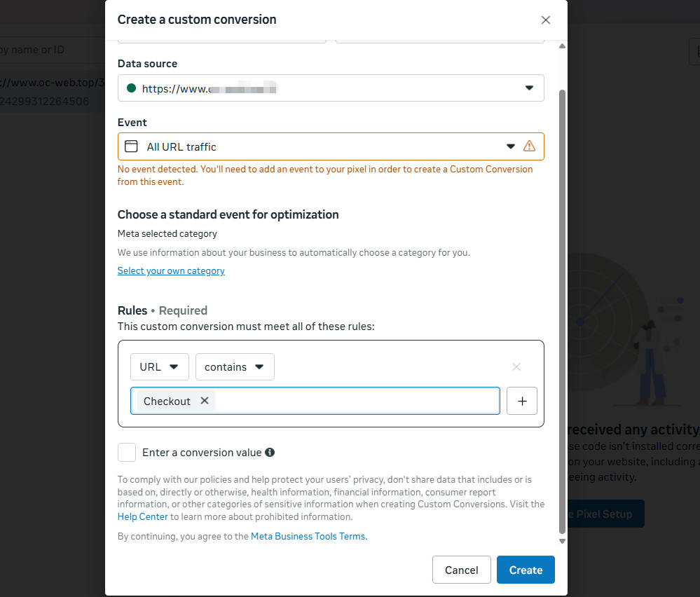Delete the rule with the faded X icon
The height and width of the screenshot is (597, 700).
coord(516,366)
